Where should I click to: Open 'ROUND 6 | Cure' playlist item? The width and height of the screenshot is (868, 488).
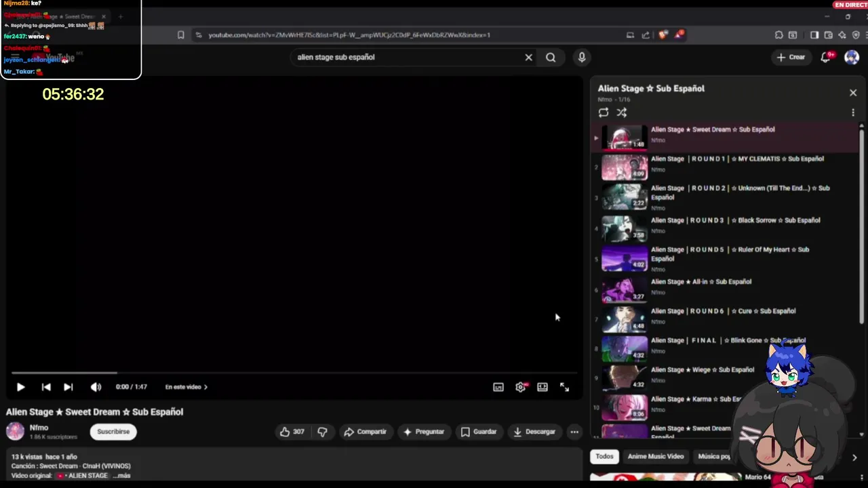pyautogui.click(x=726, y=319)
